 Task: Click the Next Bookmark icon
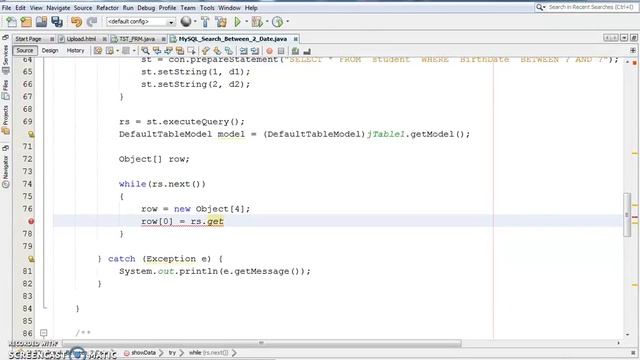point(217,51)
